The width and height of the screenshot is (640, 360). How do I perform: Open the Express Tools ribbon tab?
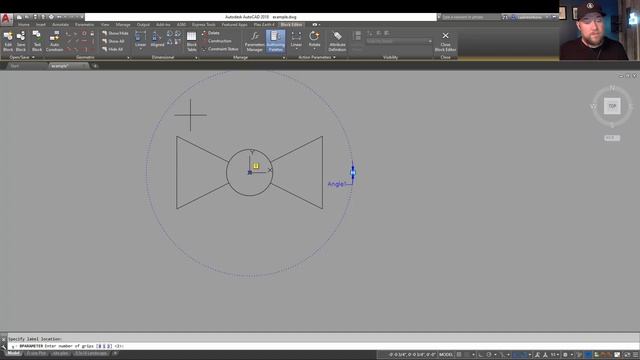click(204, 25)
